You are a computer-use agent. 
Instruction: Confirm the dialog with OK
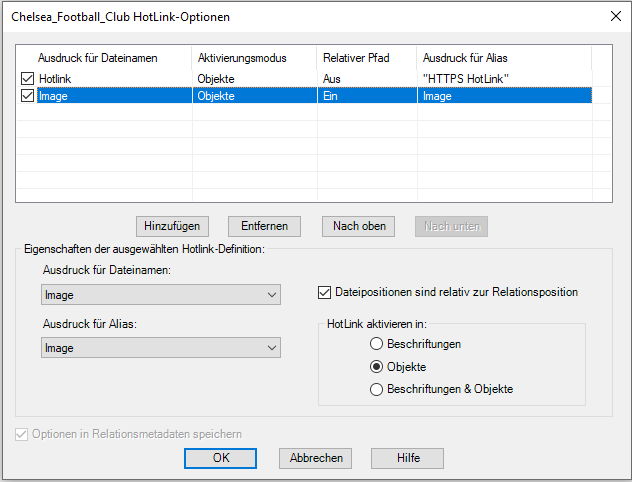(x=221, y=458)
